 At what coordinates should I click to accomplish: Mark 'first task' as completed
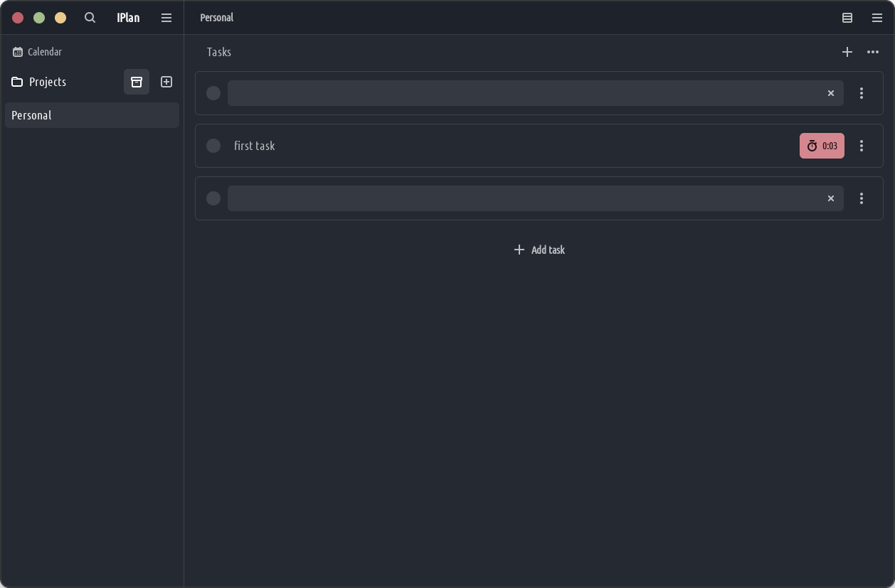tap(213, 146)
